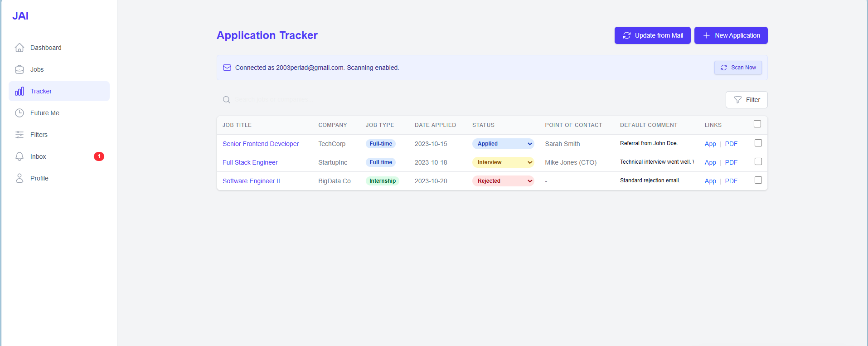This screenshot has height=346, width=868.
Task: Open the PDF link for BigData Co row
Action: [731, 181]
